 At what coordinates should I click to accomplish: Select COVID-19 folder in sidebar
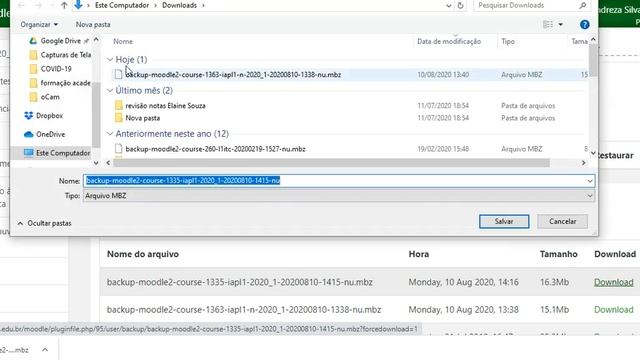[56, 69]
